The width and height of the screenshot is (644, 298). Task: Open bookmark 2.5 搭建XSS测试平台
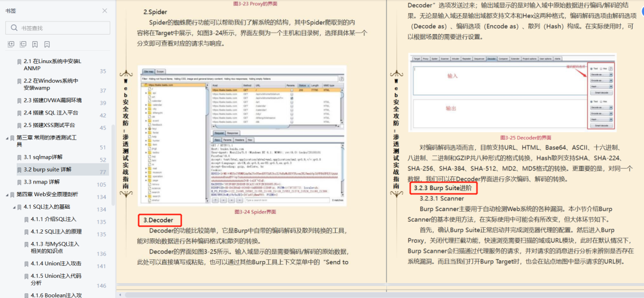(x=49, y=125)
